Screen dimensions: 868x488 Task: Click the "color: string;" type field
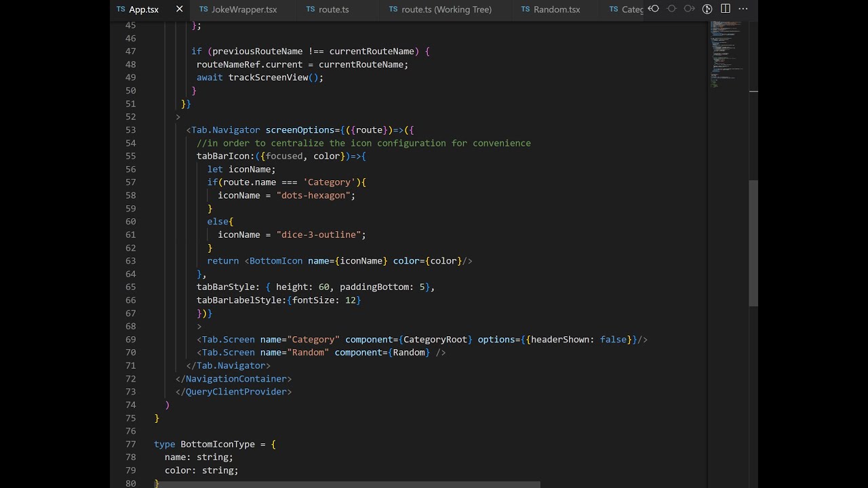tap(201, 470)
